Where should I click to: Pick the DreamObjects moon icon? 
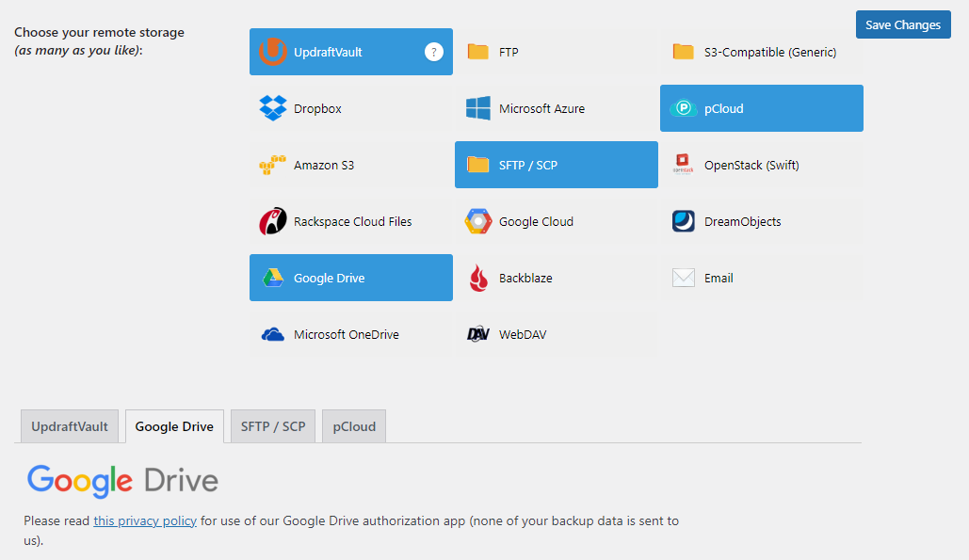(683, 221)
